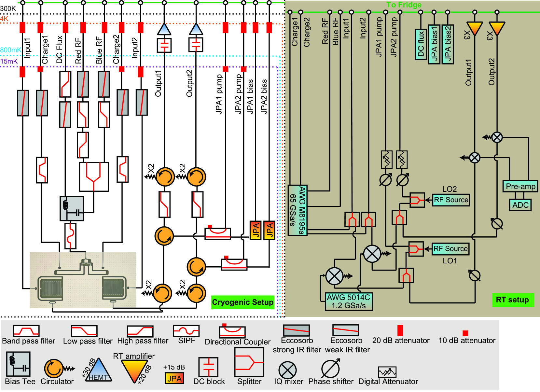Click the device chip micrograph image
540x392 pixels.
click(83, 280)
